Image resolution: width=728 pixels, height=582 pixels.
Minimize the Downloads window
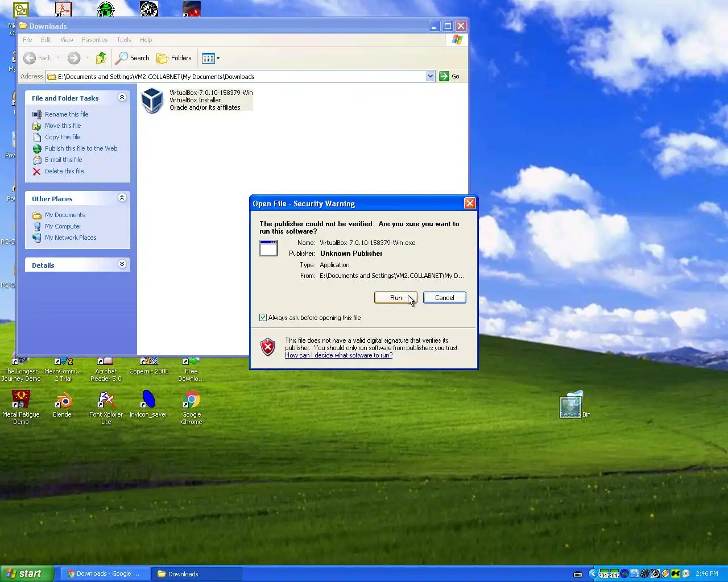pos(435,26)
